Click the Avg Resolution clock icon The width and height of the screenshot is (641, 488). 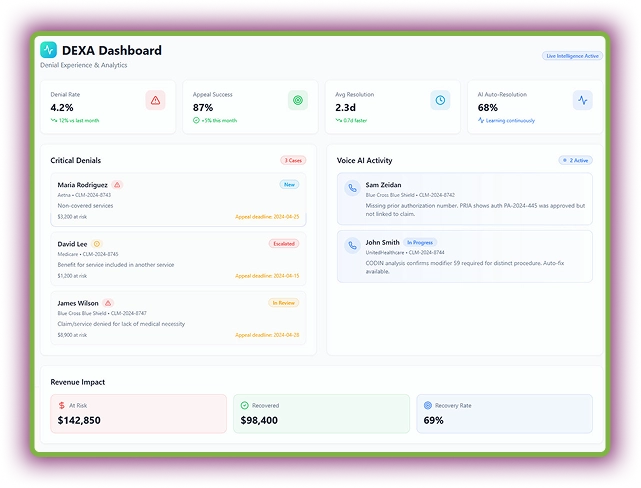[x=440, y=100]
